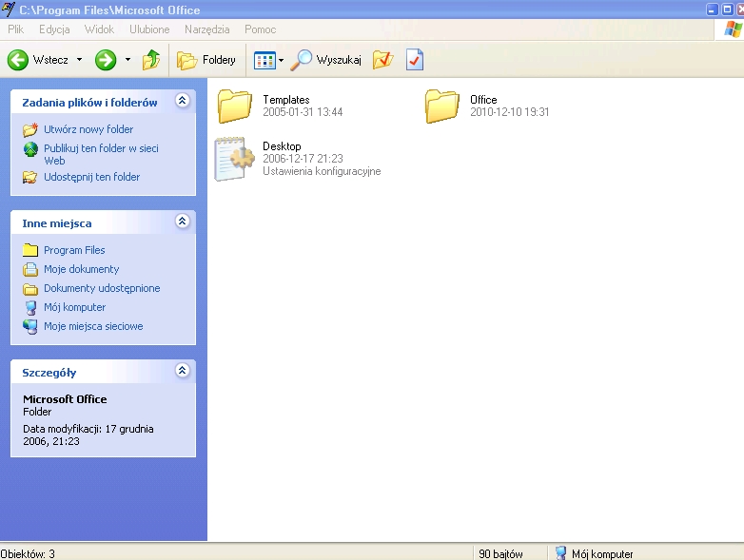The image size is (744, 560).
Task: Select the Templates folder name
Action: 286,100
